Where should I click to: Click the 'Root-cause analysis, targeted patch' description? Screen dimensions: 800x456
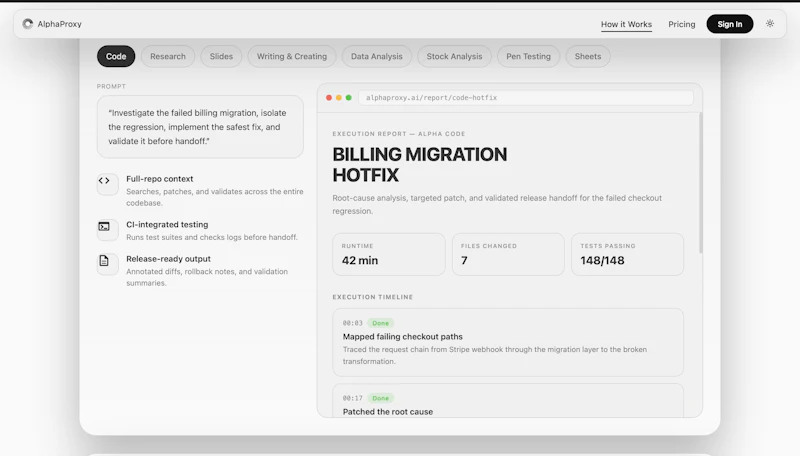tap(497, 205)
